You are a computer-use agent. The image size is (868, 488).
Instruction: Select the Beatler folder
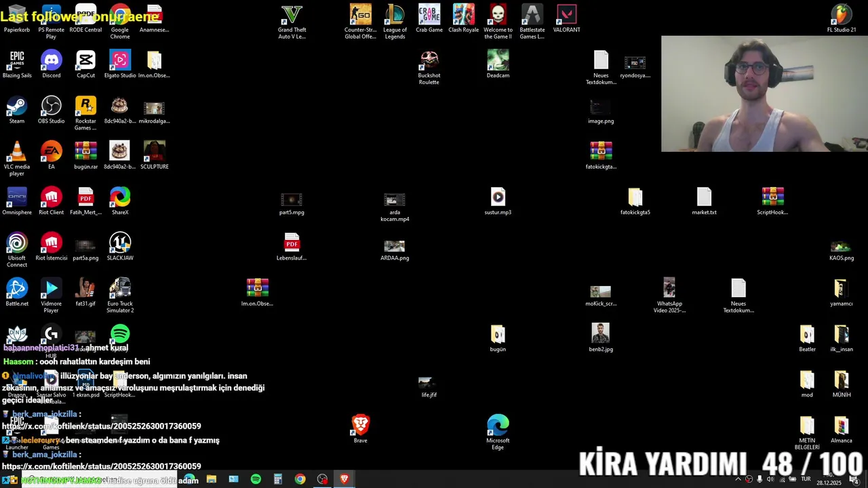[807, 338]
